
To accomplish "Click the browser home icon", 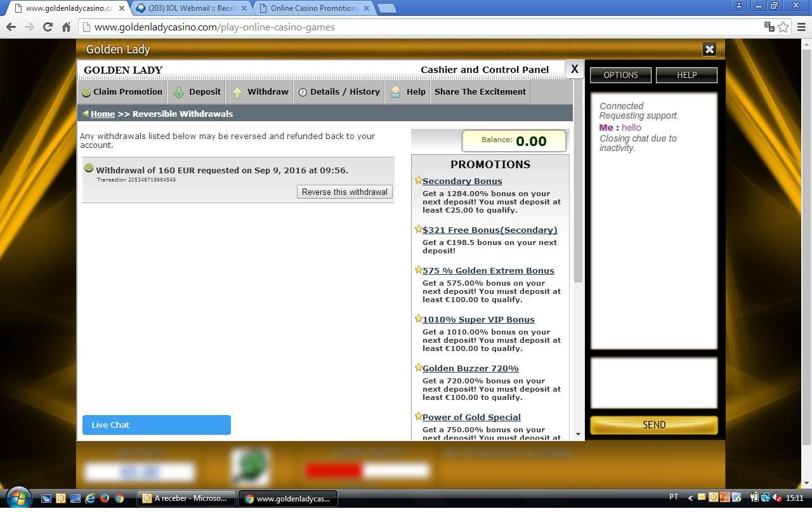I will click(x=66, y=27).
